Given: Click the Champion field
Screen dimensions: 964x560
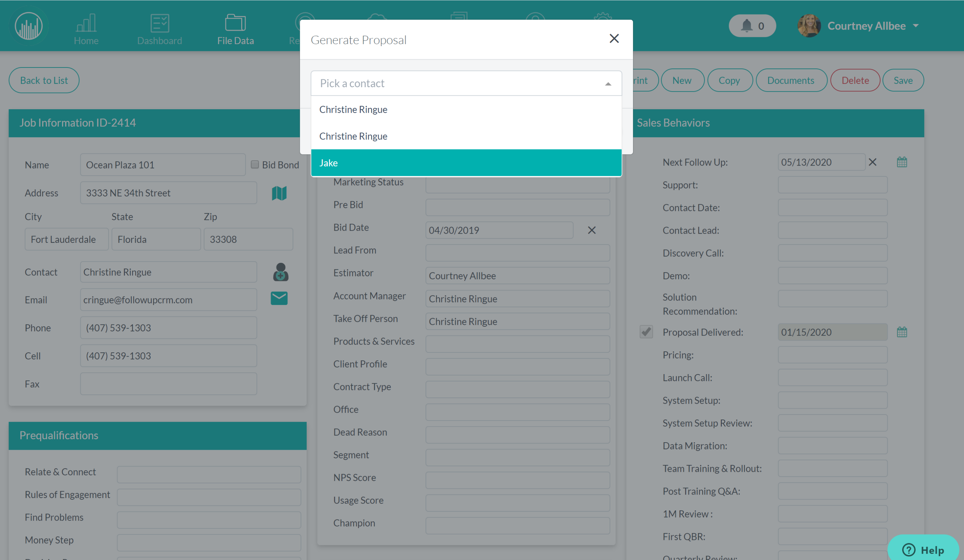Looking at the screenshot, I should point(518,525).
